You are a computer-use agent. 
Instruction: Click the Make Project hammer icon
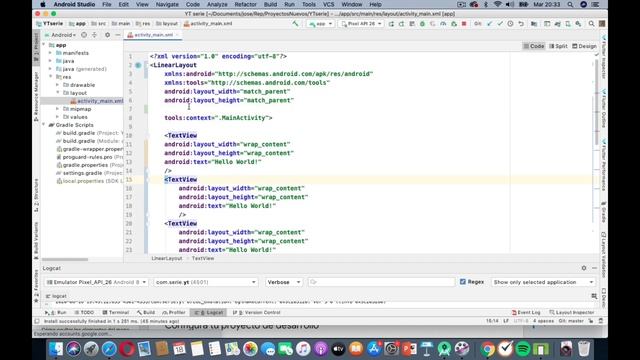click(295, 24)
